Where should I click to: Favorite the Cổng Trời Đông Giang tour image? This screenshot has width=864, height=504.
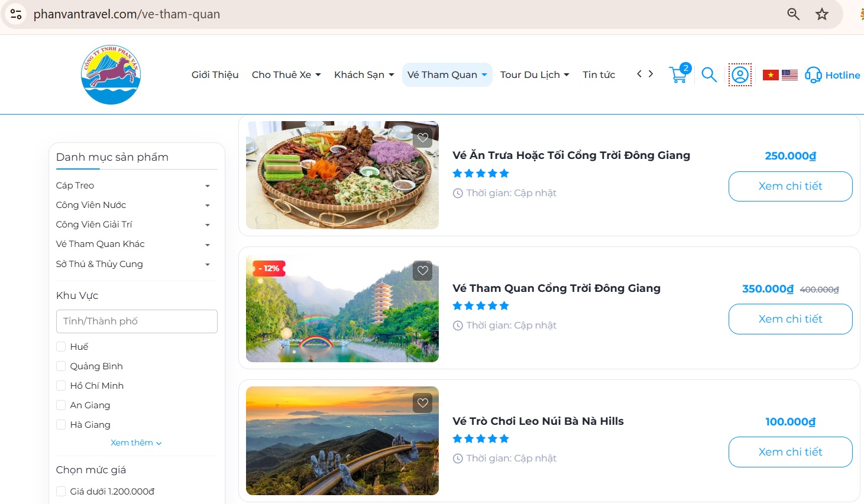tap(422, 271)
